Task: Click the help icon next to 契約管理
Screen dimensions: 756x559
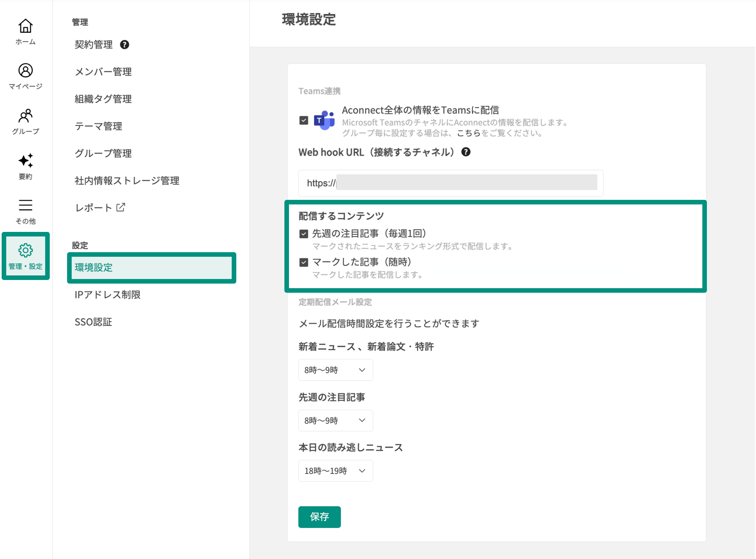Action: click(x=125, y=45)
